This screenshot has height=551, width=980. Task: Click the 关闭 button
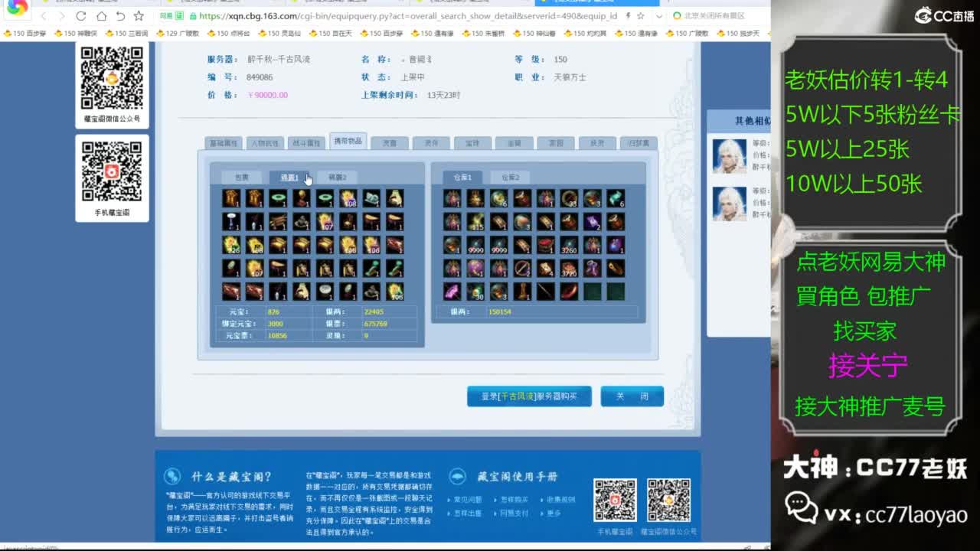click(632, 396)
